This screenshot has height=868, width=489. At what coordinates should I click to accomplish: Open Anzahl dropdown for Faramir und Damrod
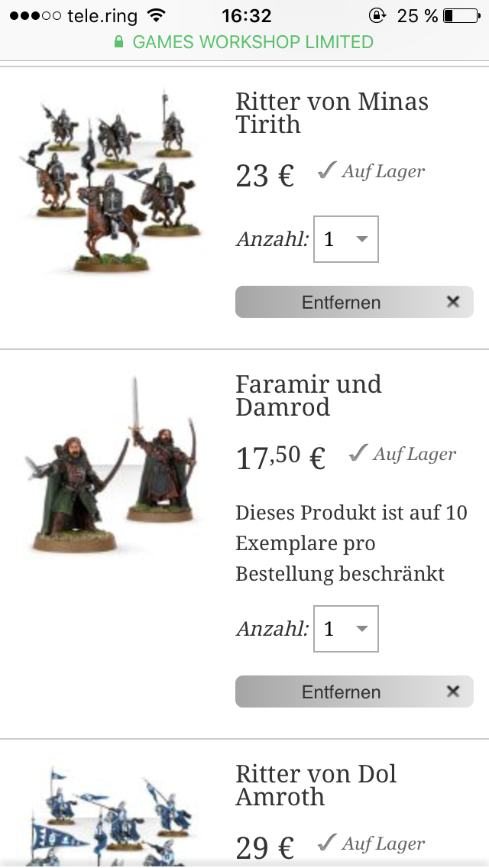coord(346,629)
